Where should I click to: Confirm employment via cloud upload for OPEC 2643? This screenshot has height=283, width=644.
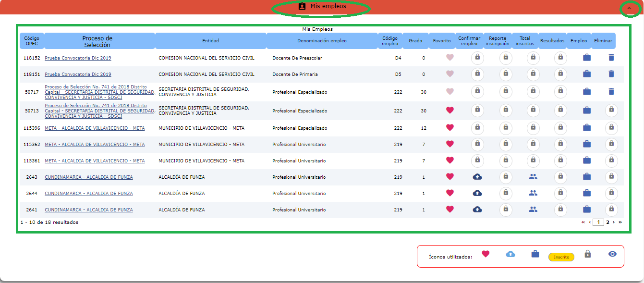[x=477, y=177]
